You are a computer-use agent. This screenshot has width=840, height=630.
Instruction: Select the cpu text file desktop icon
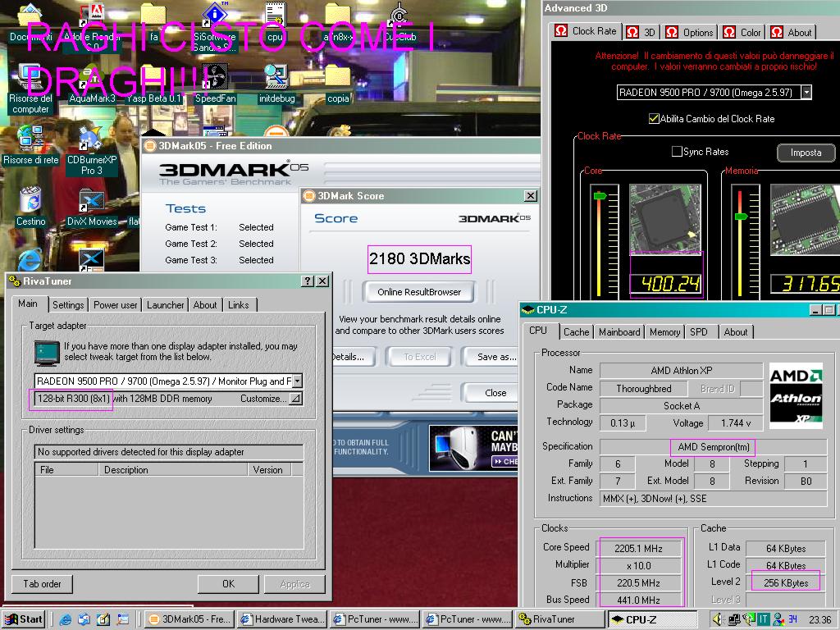[276, 22]
